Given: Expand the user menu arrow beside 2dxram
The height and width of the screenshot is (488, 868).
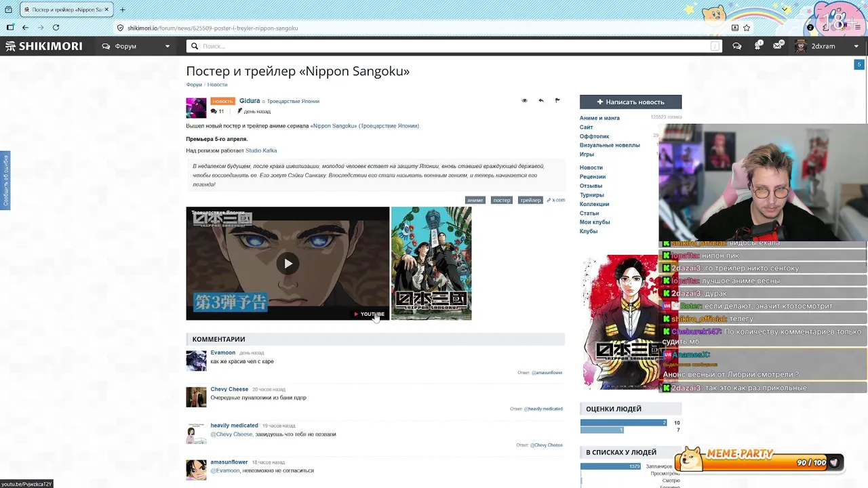Looking at the screenshot, I should [x=856, y=46].
